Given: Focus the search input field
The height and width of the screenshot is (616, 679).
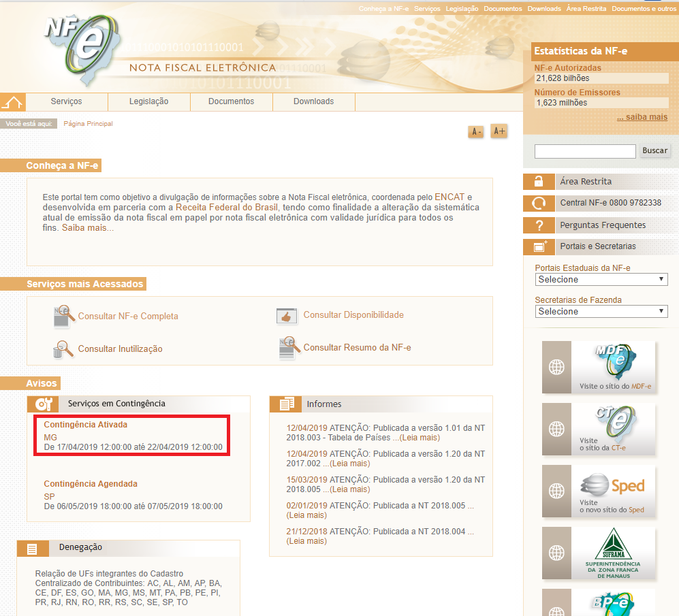Looking at the screenshot, I should 585,152.
